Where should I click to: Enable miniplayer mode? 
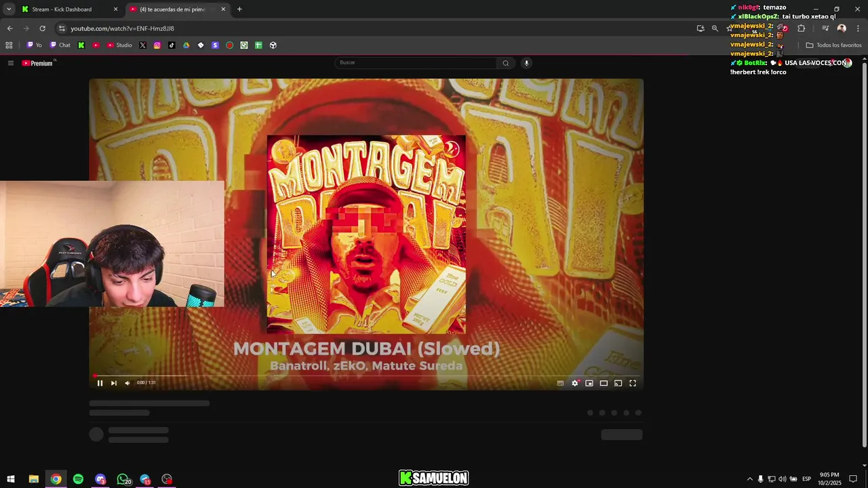pyautogui.click(x=589, y=383)
